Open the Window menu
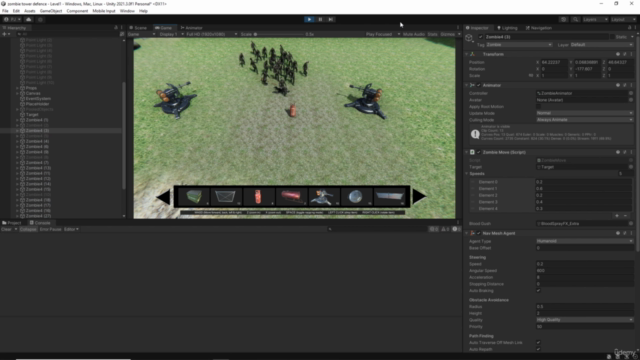Image resolution: width=640 pixels, height=360 pixels. (127, 11)
